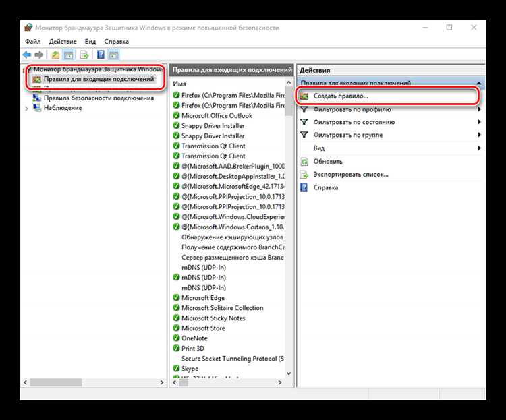Click the Создать правило icon
506x420 pixels.
(304, 96)
